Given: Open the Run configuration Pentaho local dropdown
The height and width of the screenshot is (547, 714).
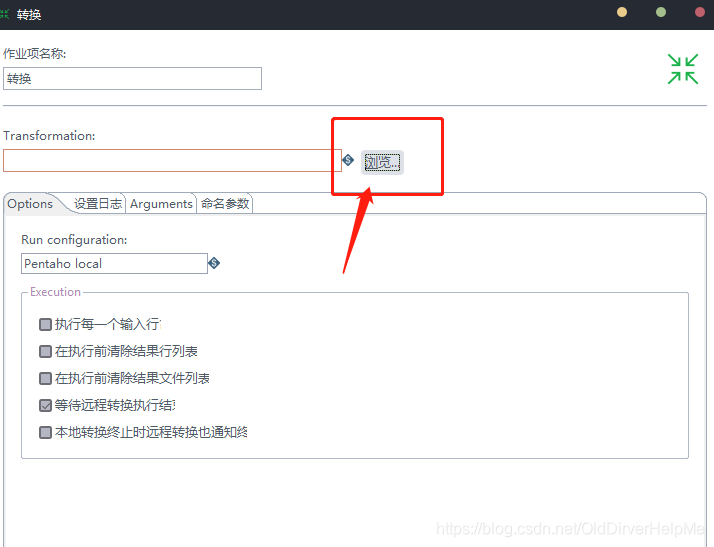Looking at the screenshot, I should tap(114, 263).
